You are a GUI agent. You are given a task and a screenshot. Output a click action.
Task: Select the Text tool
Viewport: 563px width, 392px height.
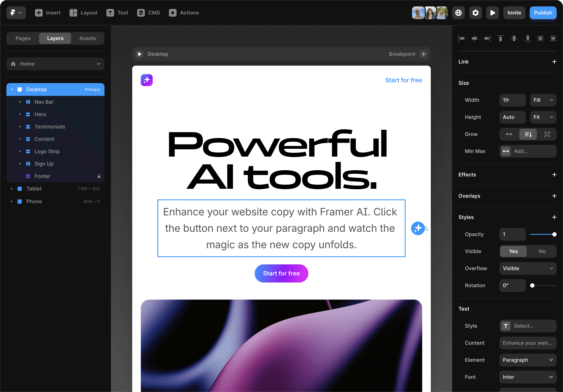click(x=117, y=13)
